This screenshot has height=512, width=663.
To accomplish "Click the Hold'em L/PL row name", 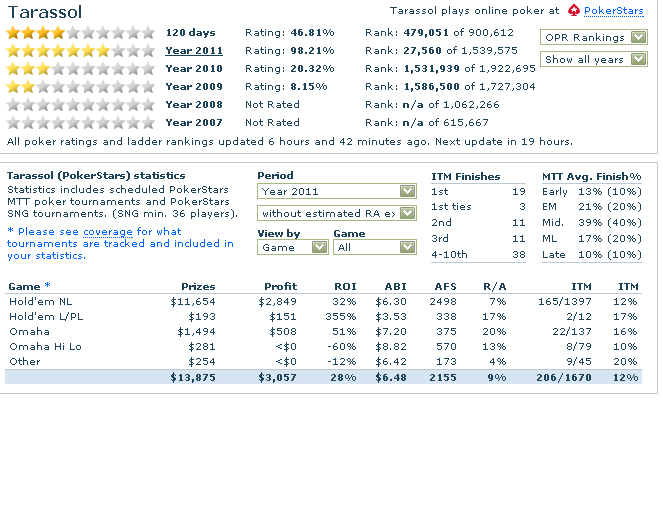I will pos(46,317).
